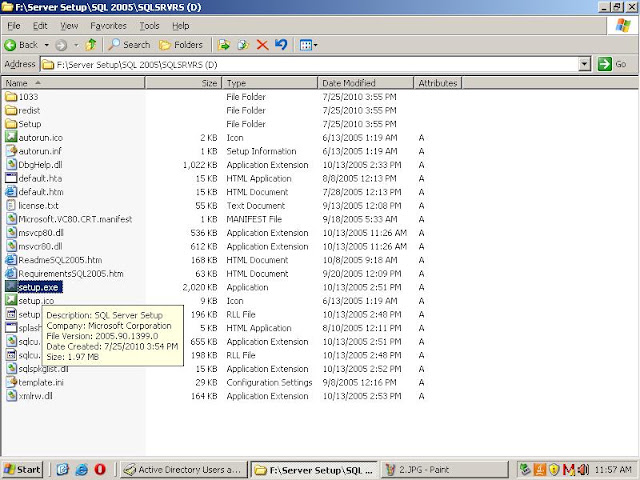Select msvcp80.dll file icon

11,233
